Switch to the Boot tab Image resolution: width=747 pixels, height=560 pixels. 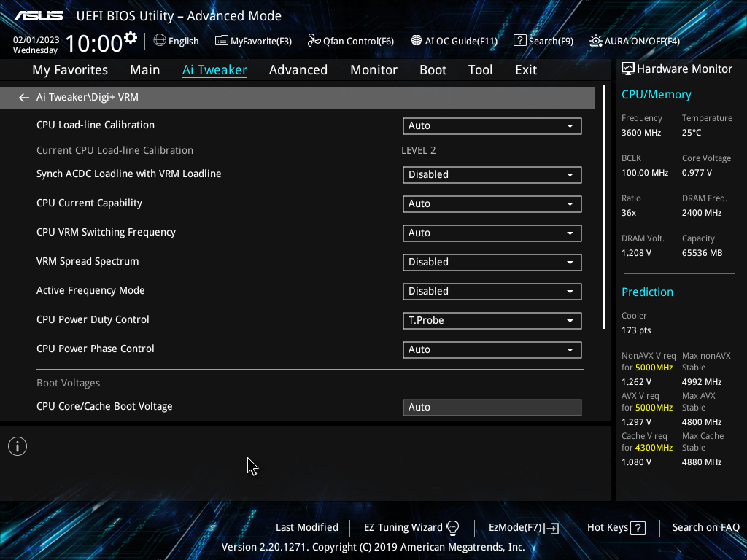tap(433, 70)
